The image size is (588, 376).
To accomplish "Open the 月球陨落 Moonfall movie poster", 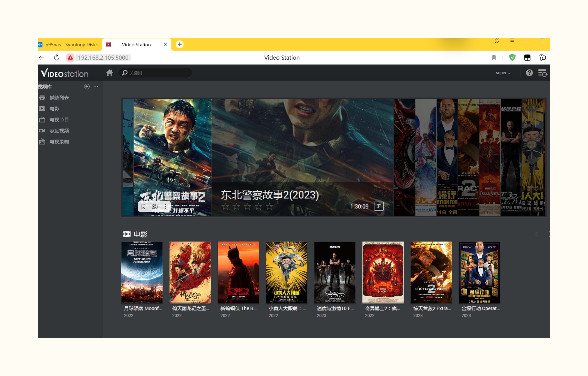I will [x=142, y=272].
